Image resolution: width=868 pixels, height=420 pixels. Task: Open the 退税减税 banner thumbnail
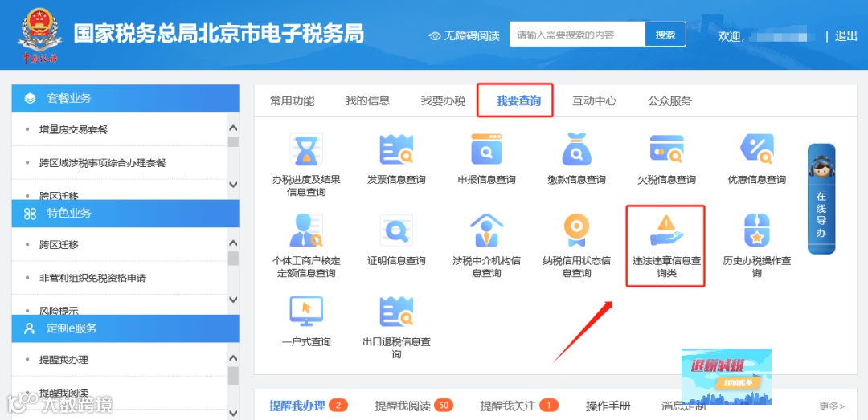(x=727, y=377)
